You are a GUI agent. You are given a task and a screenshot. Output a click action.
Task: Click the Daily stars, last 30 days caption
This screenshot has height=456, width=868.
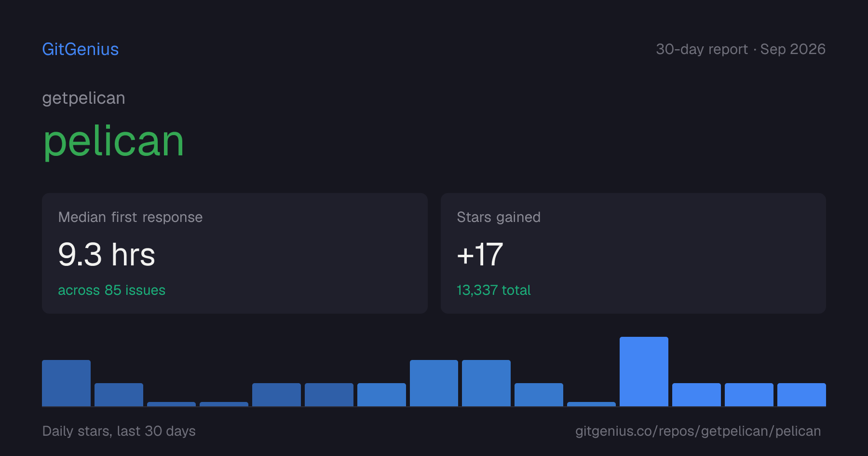point(119,431)
